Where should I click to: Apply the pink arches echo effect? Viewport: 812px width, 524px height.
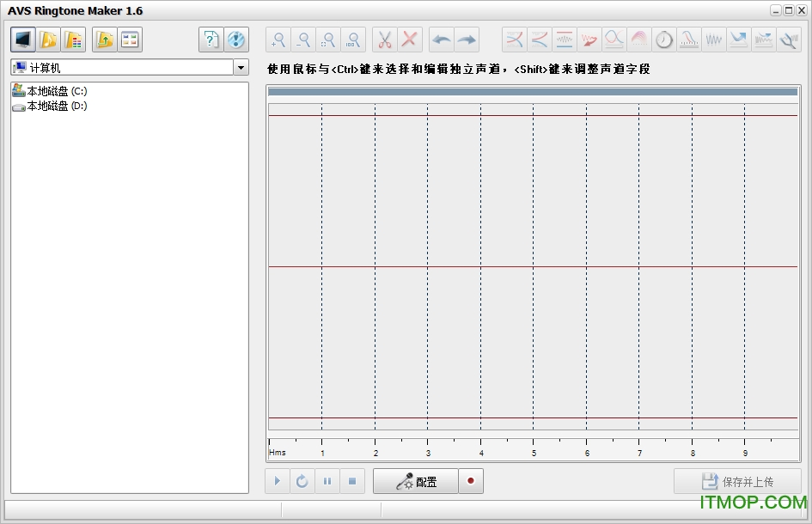pos(639,40)
